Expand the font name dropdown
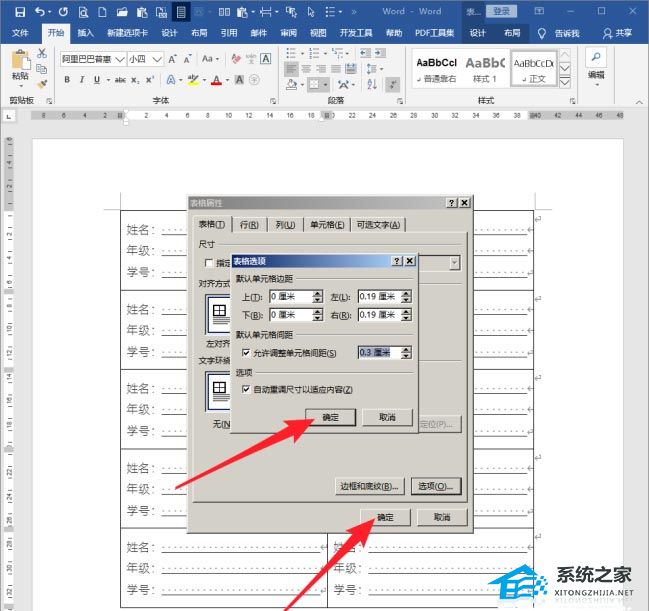The image size is (649, 611). [x=121, y=59]
